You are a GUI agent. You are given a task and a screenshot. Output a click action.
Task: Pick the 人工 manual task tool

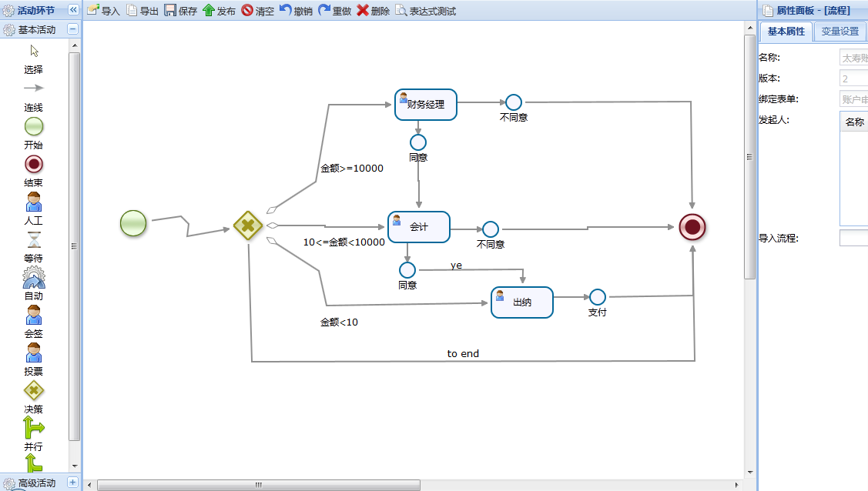coord(34,202)
